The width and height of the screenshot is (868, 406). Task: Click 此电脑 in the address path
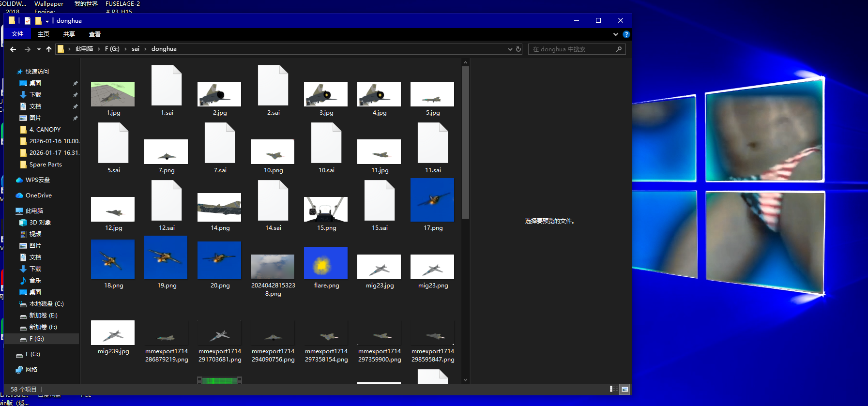(x=84, y=49)
